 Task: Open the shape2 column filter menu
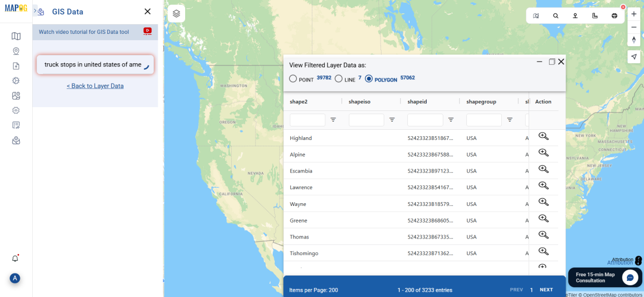(333, 120)
